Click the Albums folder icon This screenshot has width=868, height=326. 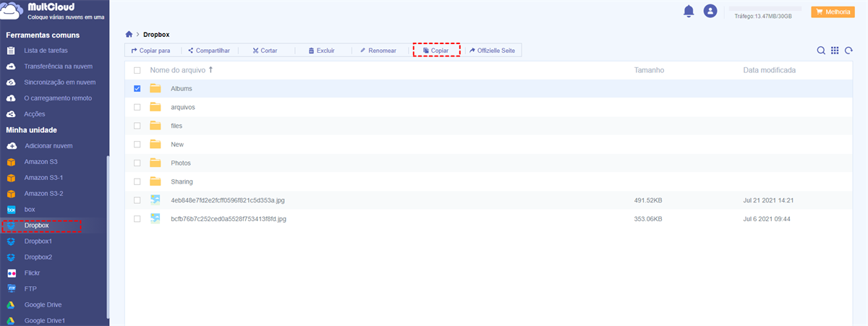tap(155, 88)
